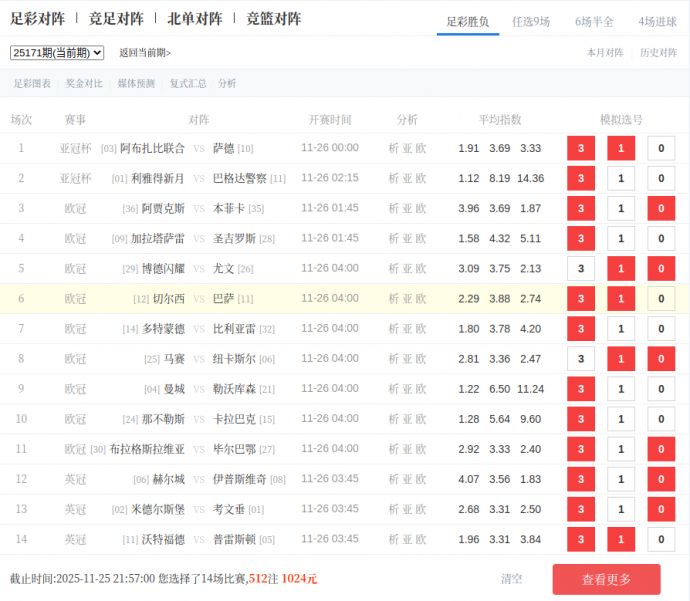Open 奖金对比 sub-tab
This screenshot has width=690, height=601.
(84, 84)
